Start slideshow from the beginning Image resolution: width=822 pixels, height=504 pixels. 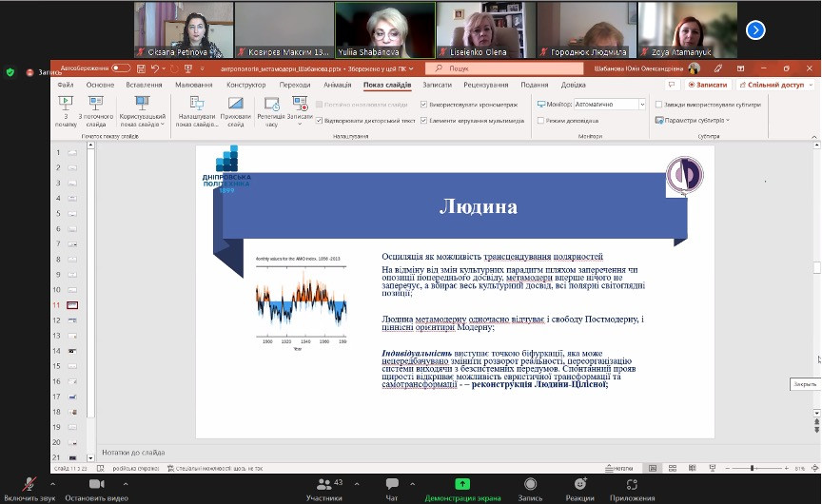[65, 111]
